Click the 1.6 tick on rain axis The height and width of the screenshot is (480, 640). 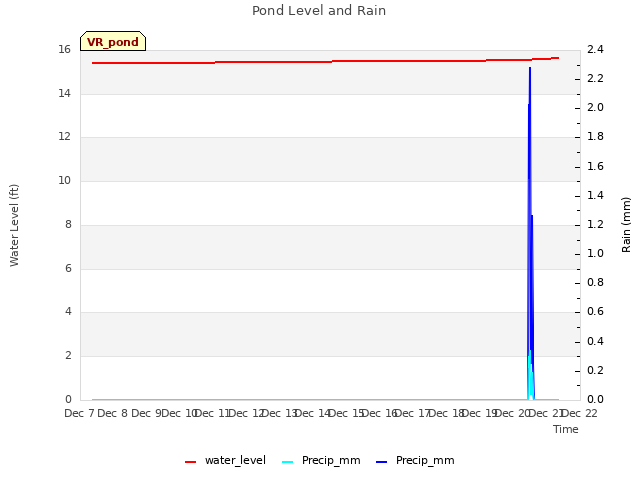(x=595, y=167)
